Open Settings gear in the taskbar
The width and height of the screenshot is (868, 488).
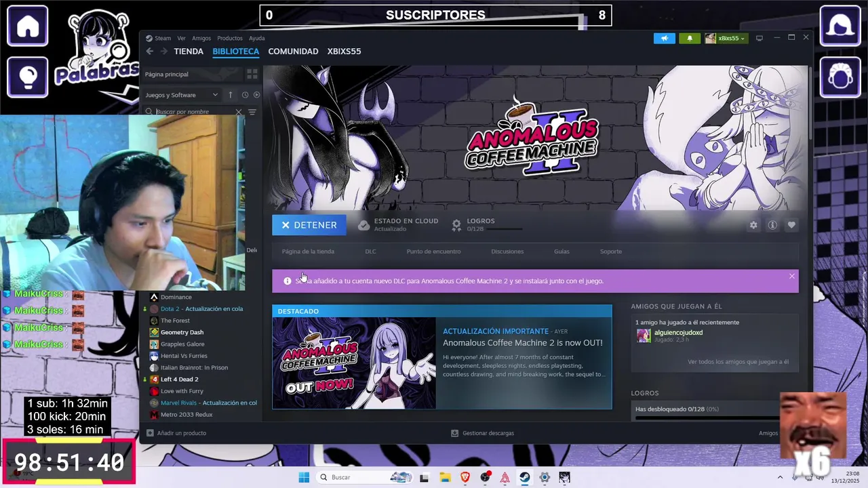(x=545, y=477)
